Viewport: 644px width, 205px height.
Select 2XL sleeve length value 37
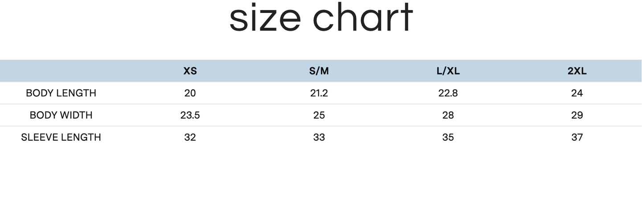[x=577, y=137]
